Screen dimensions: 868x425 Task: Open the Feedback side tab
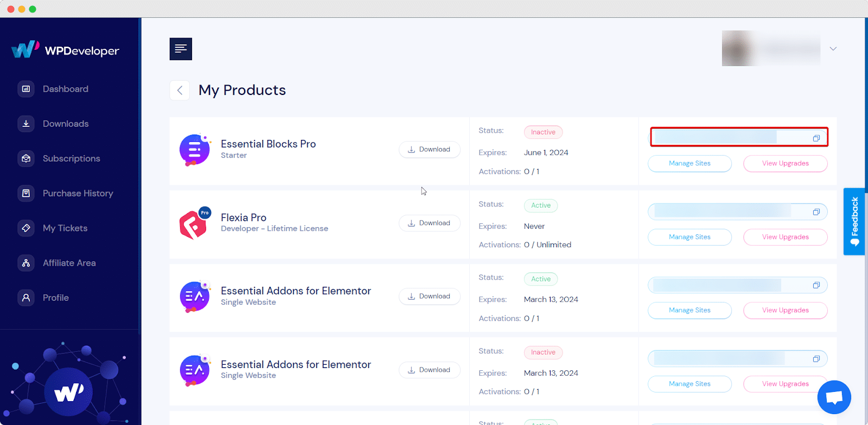pos(854,221)
